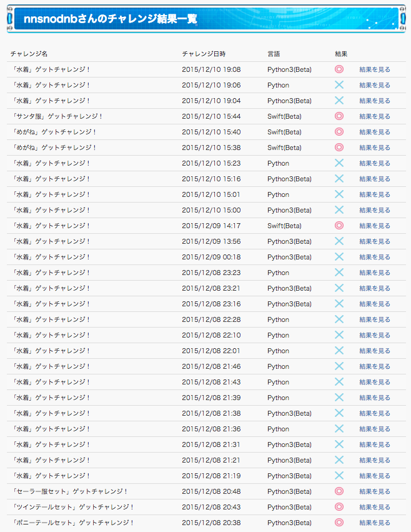Click failure X icon for 2015/12/08 21:38

pyautogui.click(x=339, y=413)
